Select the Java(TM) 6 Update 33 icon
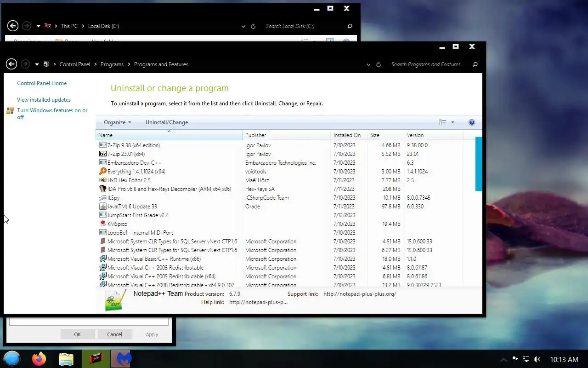This screenshot has height=368, width=588. pos(103,206)
